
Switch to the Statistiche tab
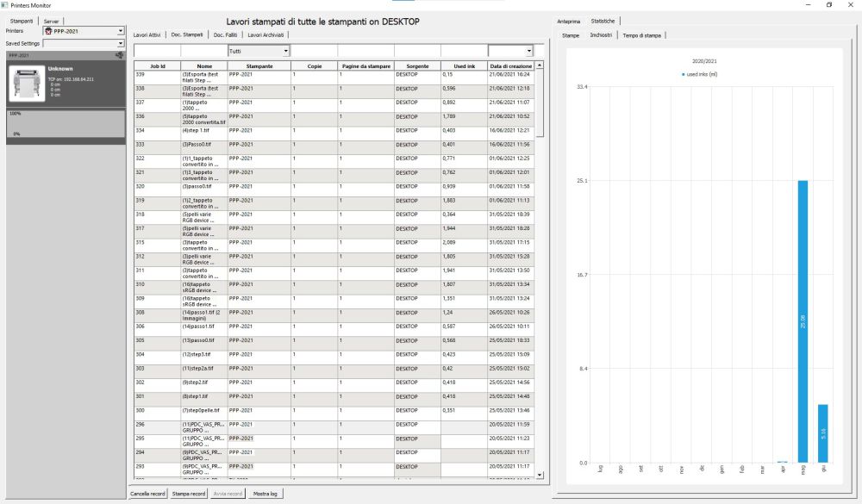click(603, 21)
